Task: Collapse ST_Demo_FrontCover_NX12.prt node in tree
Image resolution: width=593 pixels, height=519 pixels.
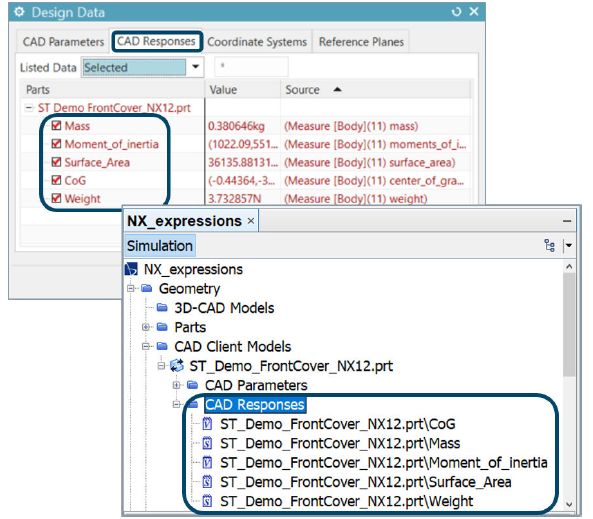Action: 161,366
